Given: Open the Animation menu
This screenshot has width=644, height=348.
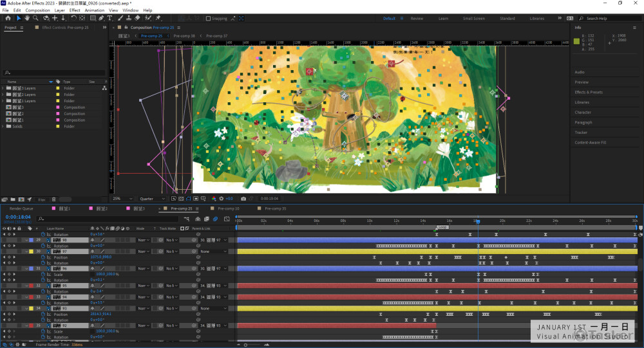Looking at the screenshot, I should (95, 10).
